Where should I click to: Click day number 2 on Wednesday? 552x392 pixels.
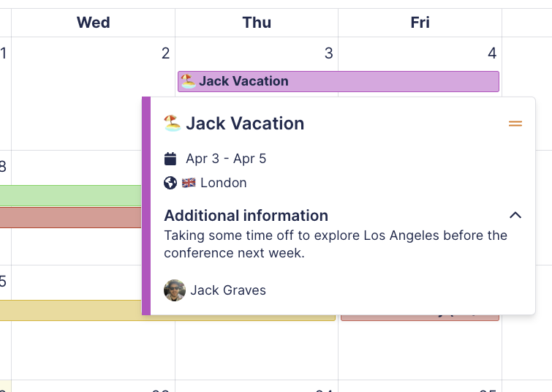coord(165,53)
